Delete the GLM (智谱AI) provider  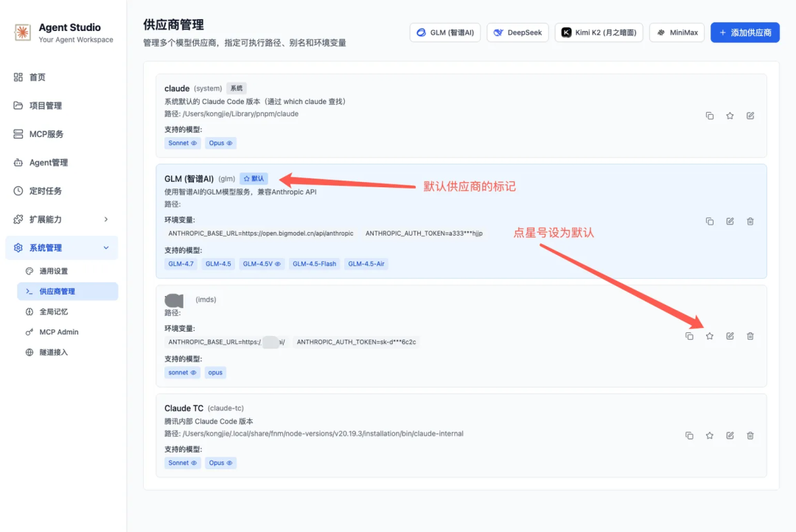pyautogui.click(x=750, y=221)
